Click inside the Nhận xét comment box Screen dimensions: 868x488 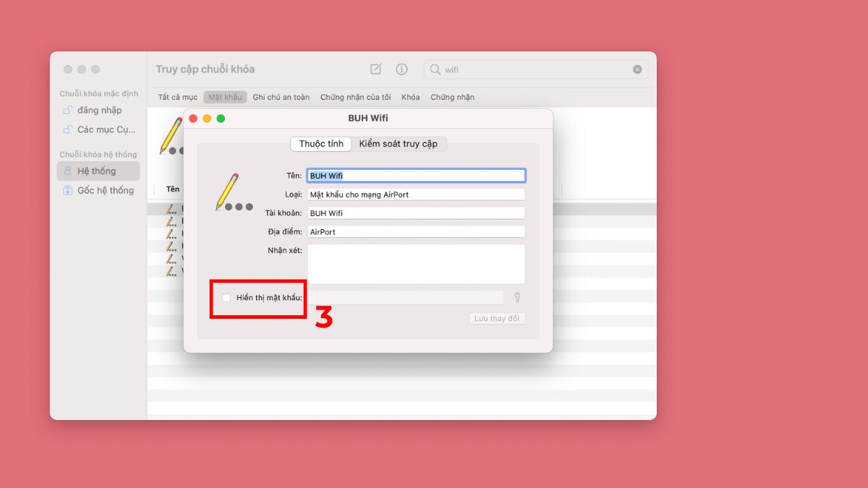(x=416, y=263)
